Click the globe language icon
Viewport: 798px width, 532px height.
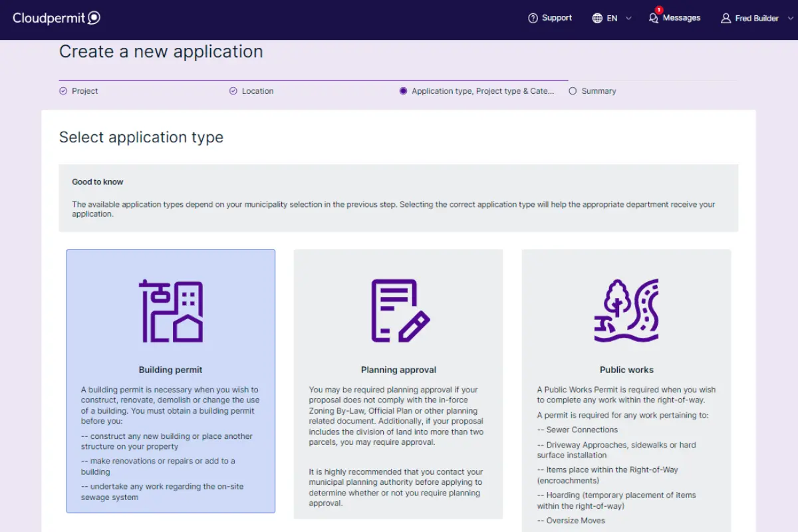click(x=597, y=19)
